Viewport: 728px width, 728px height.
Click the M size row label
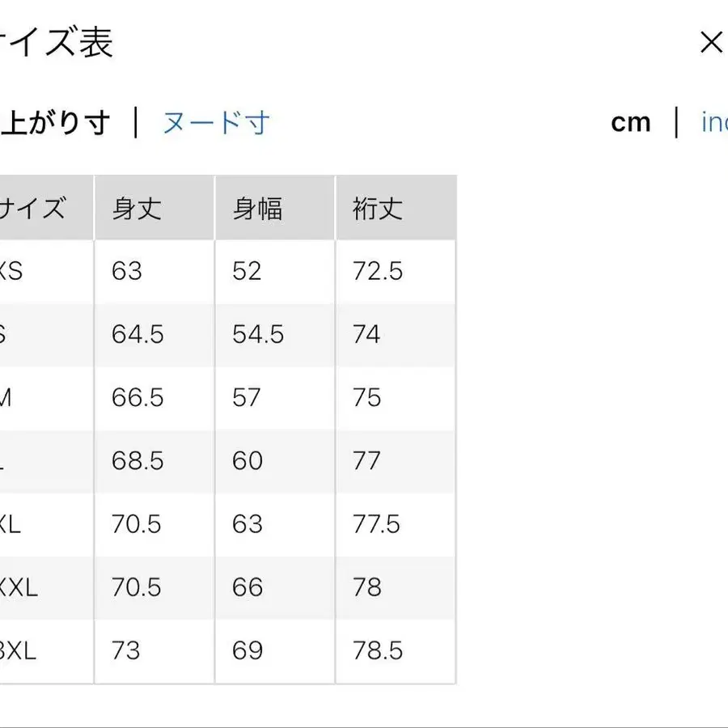coord(12,397)
